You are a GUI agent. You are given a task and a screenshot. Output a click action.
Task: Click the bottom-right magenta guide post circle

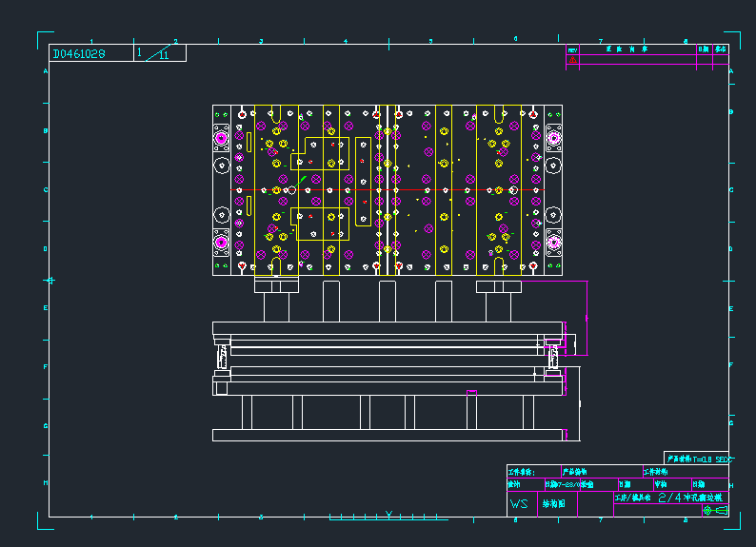553,244
